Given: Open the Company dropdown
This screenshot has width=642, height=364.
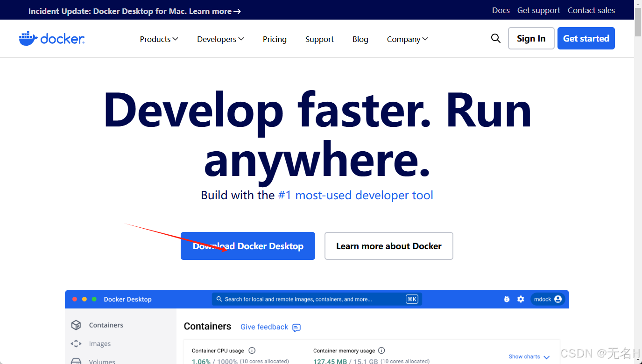Looking at the screenshot, I should tap(407, 39).
